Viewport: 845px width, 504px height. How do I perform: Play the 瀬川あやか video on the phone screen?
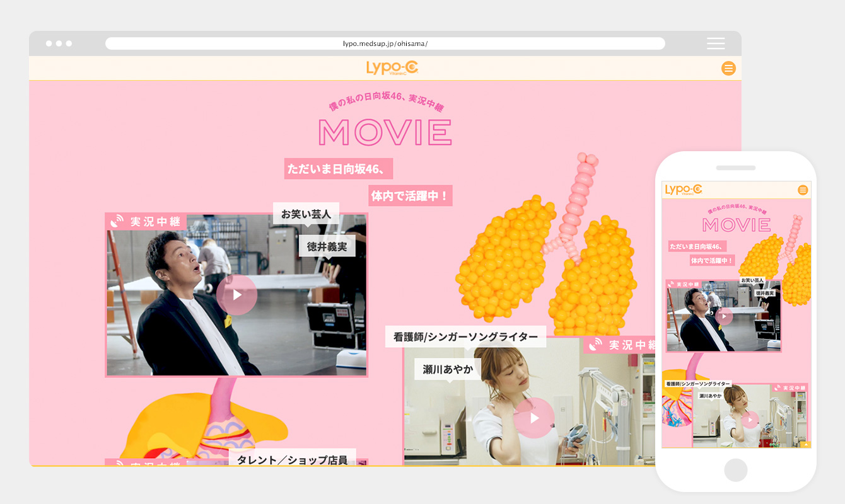pyautogui.click(x=750, y=419)
